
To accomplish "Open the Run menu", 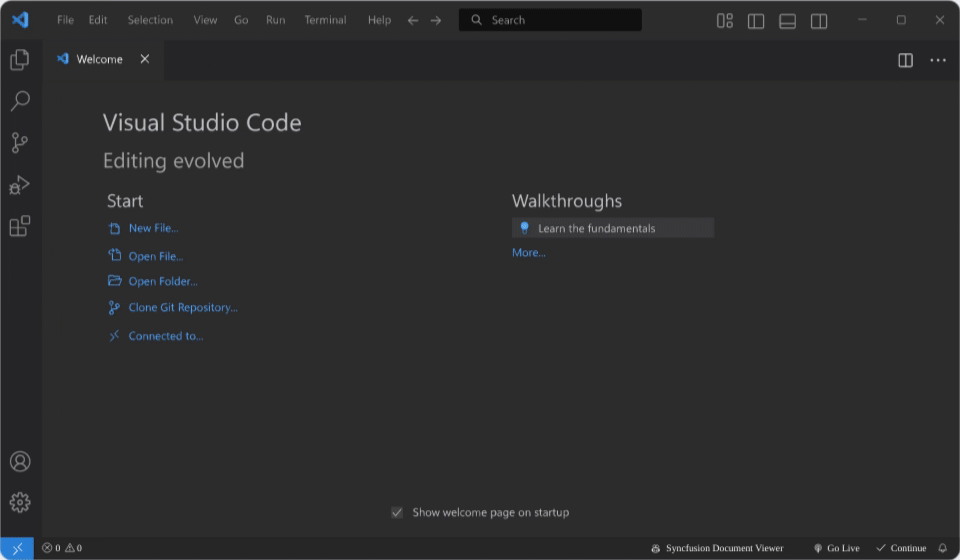I will pos(276,20).
